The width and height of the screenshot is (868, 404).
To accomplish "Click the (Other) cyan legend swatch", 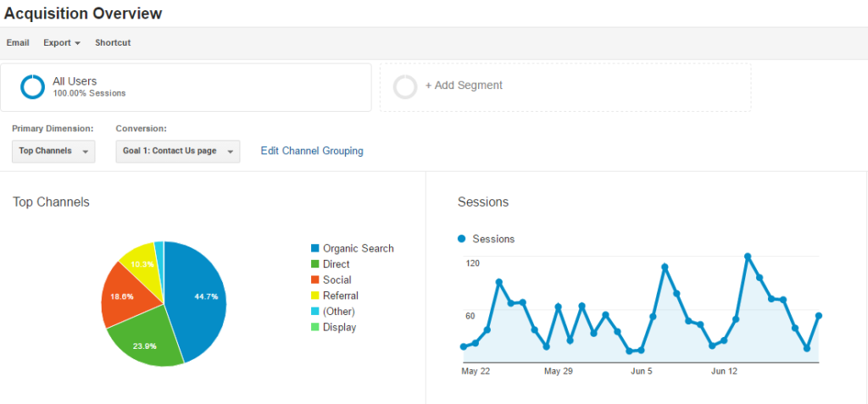I will (315, 311).
